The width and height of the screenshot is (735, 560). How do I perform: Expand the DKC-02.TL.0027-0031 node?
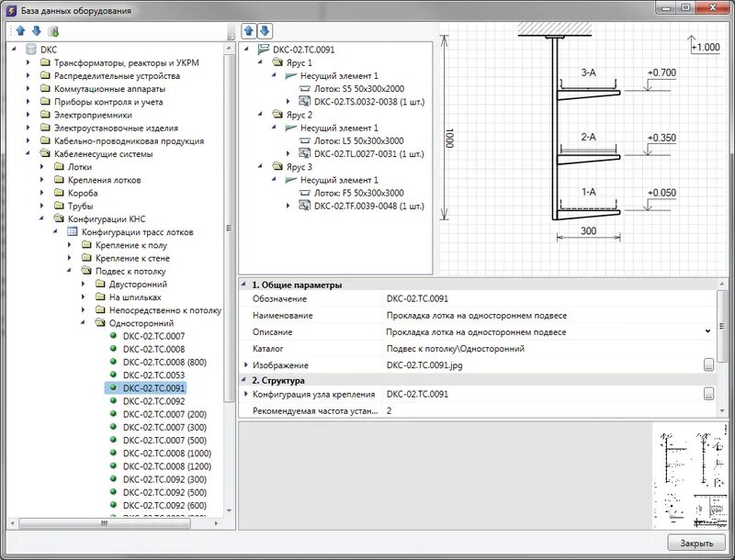click(x=288, y=153)
